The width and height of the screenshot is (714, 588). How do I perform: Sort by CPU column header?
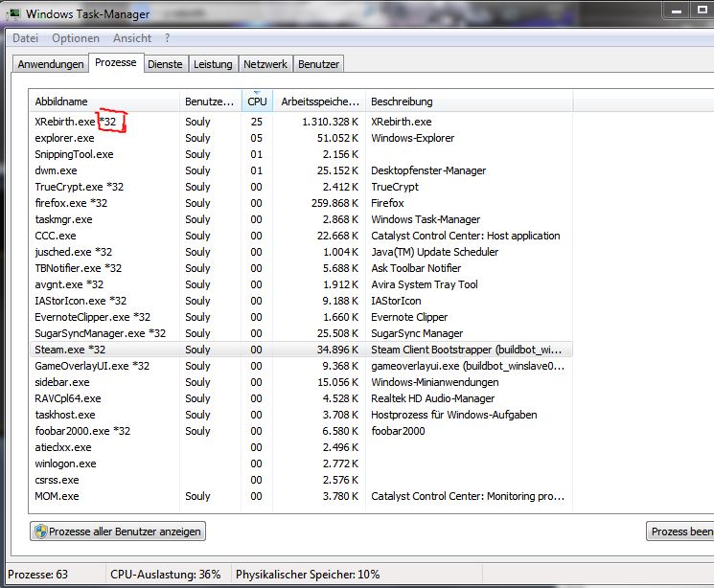pyautogui.click(x=257, y=102)
